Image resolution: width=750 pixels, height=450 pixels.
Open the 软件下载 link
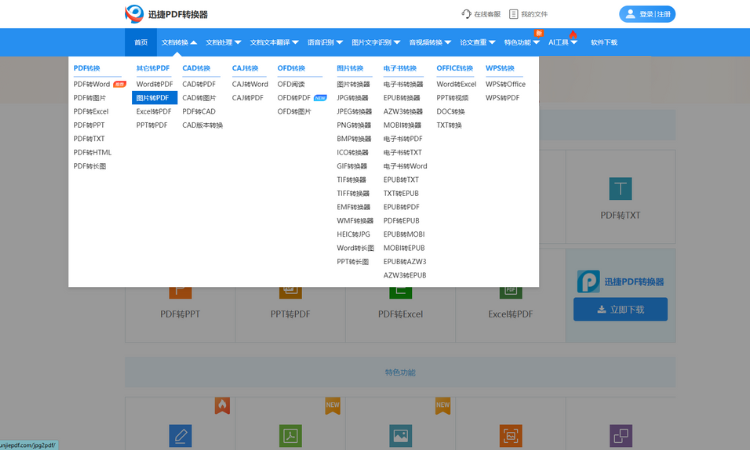[604, 43]
